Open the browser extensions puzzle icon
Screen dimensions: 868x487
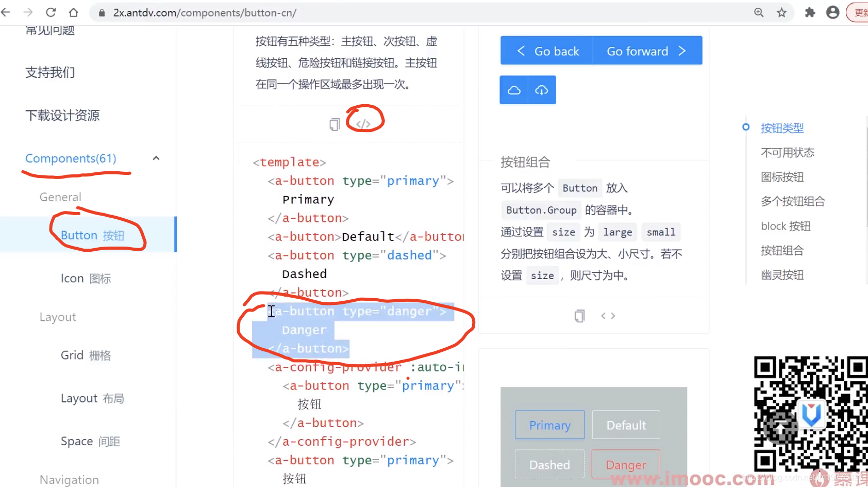[809, 12]
